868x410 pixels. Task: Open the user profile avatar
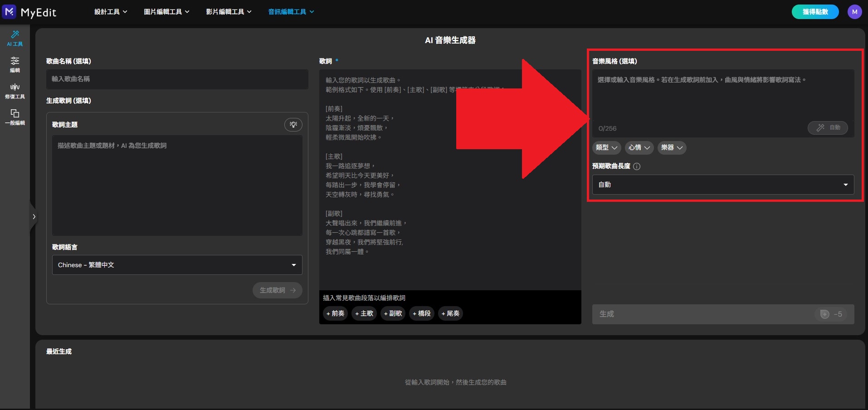(x=854, y=12)
